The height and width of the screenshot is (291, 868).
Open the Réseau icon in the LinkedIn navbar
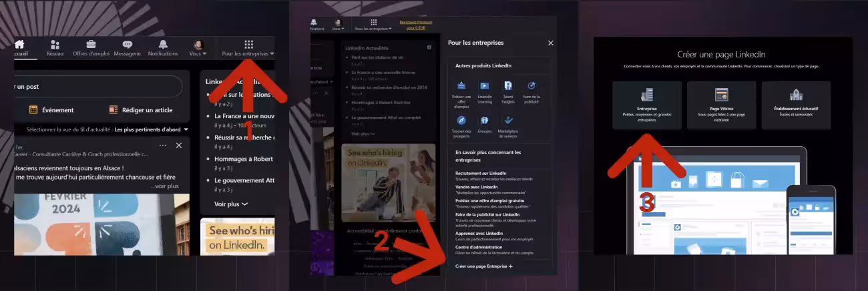point(55,48)
